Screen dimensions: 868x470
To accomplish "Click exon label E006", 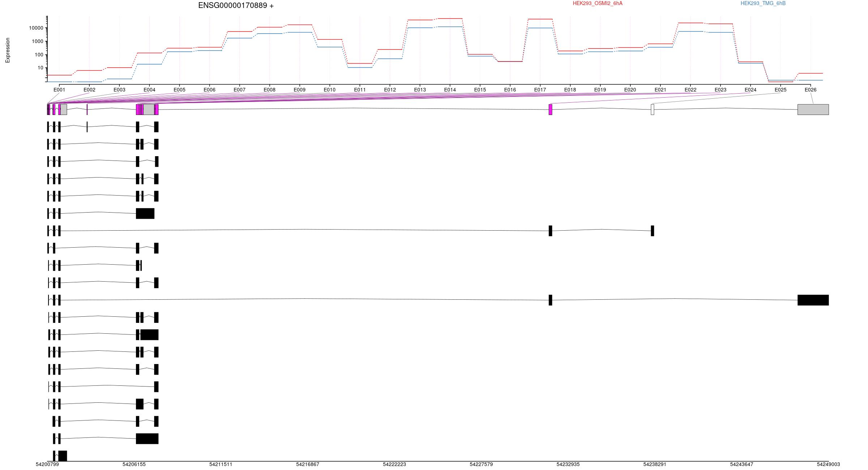I will coord(209,90).
